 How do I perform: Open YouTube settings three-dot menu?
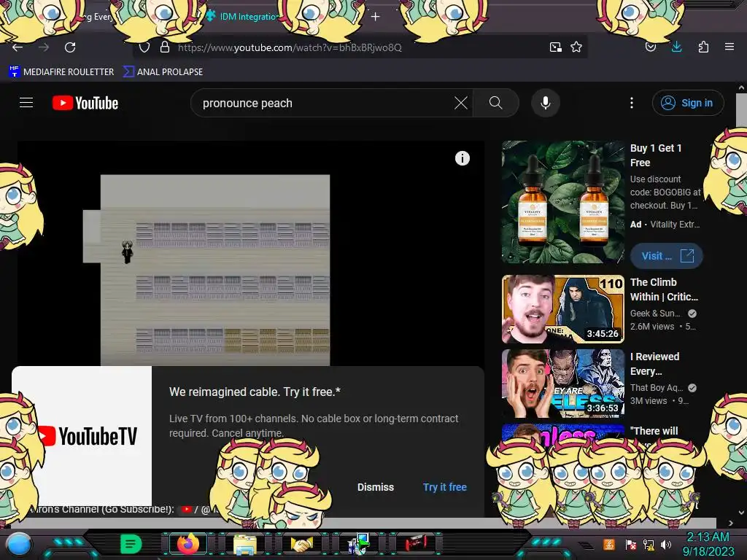tap(632, 103)
